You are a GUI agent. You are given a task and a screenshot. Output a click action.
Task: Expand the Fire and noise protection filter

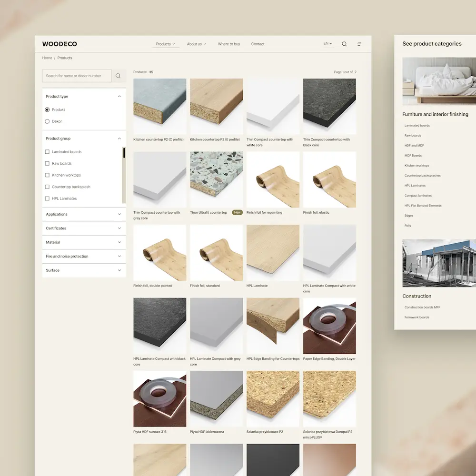pos(84,257)
